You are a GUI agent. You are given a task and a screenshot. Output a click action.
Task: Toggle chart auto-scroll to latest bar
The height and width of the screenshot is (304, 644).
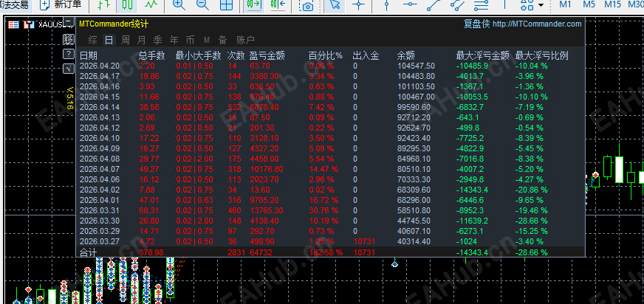[254, 4]
